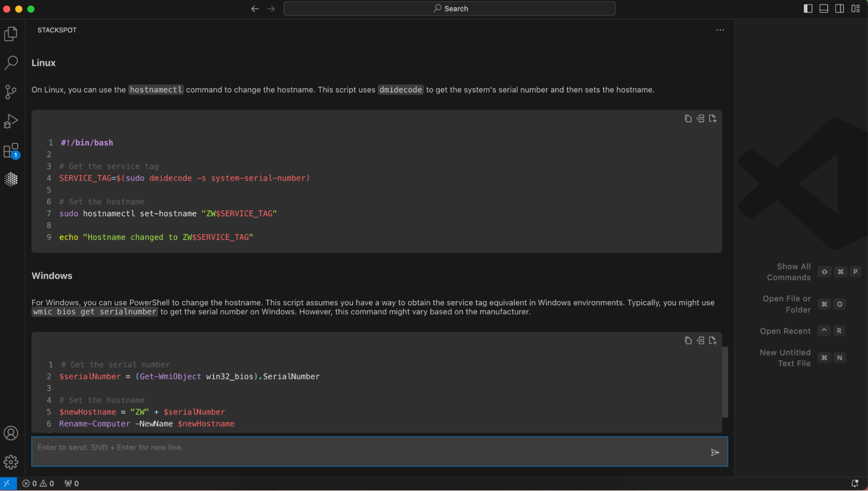Open Run and Debug view
This screenshot has width=868, height=491.
[x=11, y=121]
